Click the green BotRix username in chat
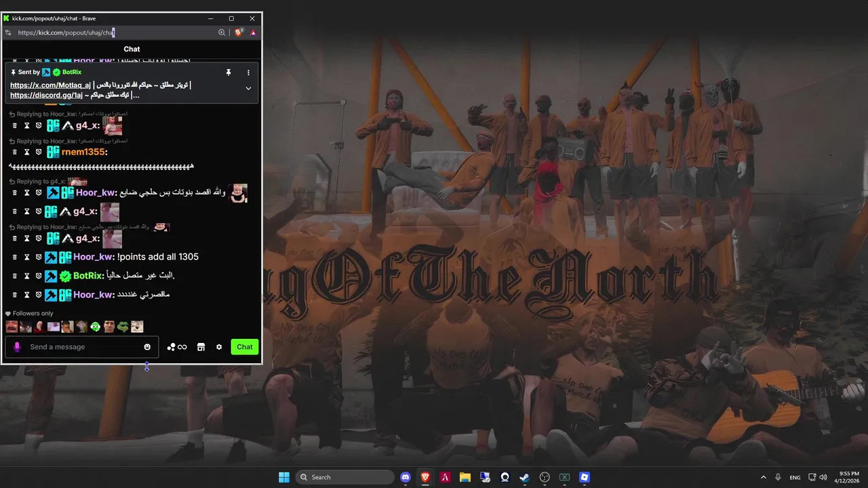The height and width of the screenshot is (488, 868). [x=87, y=276]
